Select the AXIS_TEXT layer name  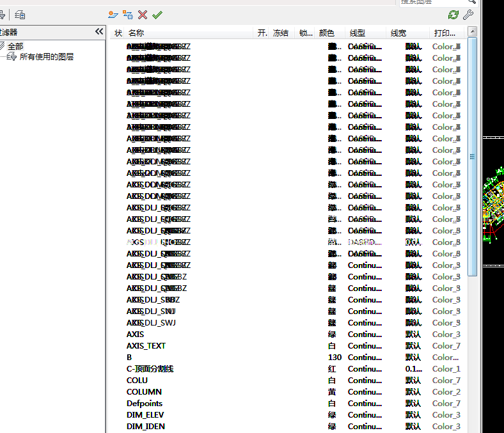146,346
